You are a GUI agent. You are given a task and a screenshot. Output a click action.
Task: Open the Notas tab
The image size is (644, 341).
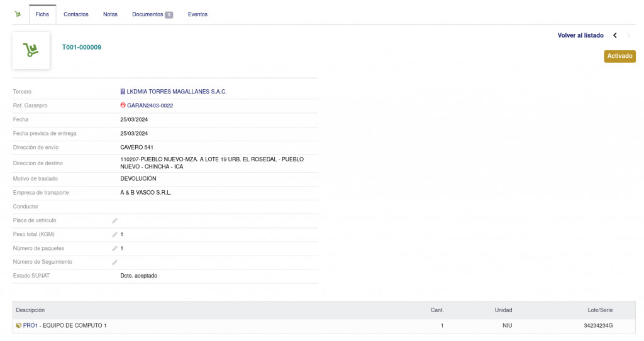click(x=110, y=14)
